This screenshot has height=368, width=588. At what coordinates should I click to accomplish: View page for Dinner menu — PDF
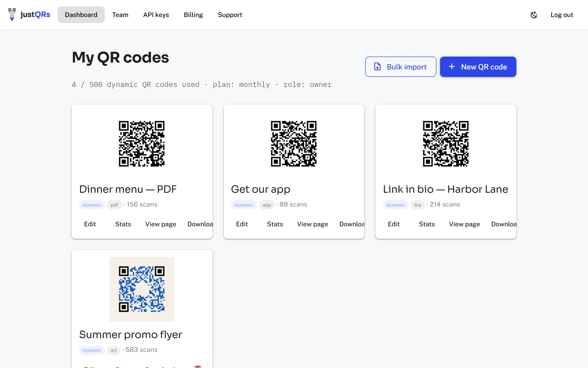pyautogui.click(x=161, y=224)
